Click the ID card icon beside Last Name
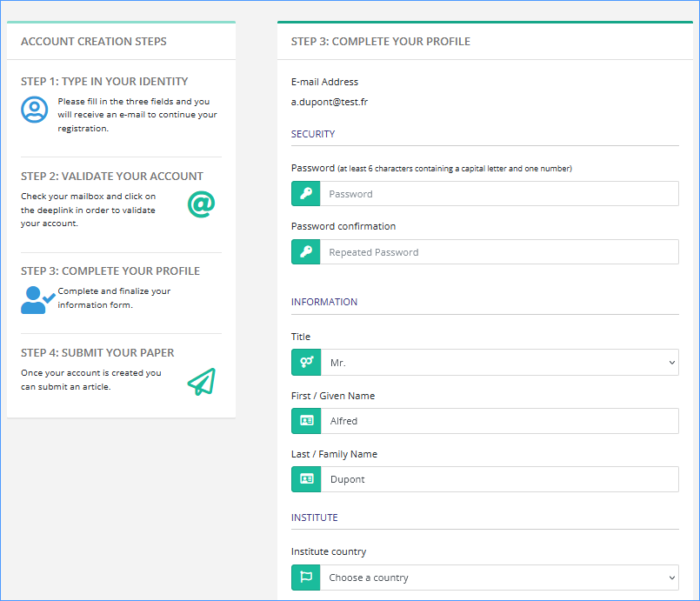Screen dimensions: 700x601 point(306,479)
